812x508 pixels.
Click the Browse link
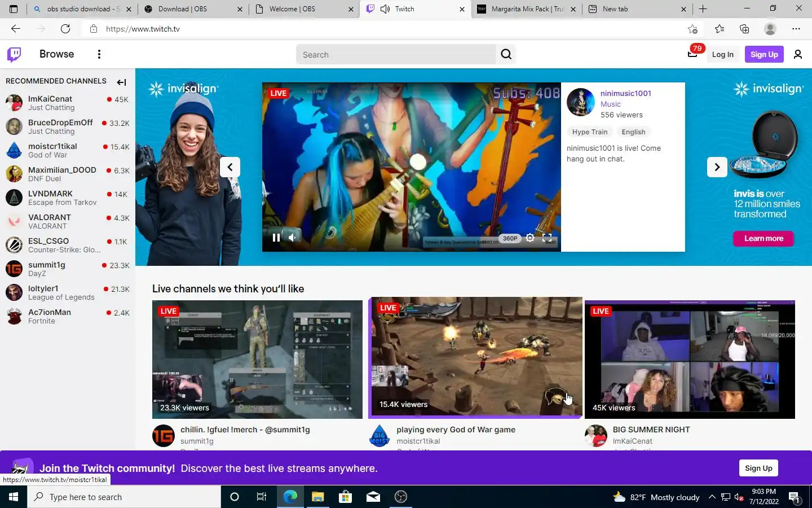[x=56, y=54]
